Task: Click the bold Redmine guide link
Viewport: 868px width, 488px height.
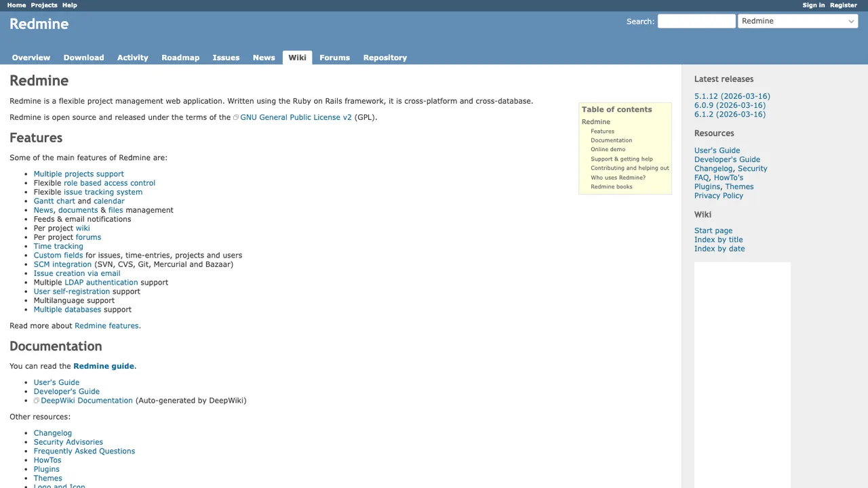Action: 104,366
